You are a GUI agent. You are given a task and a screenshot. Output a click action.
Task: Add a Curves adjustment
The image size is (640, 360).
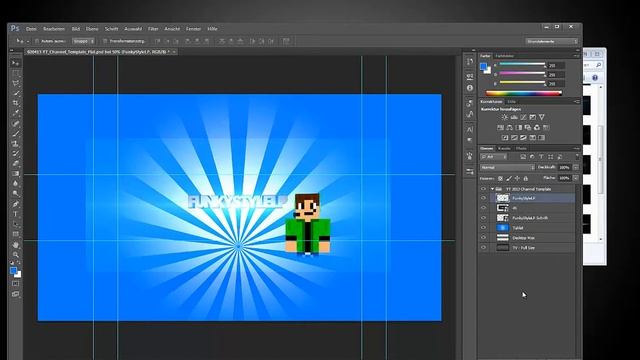[523, 117]
